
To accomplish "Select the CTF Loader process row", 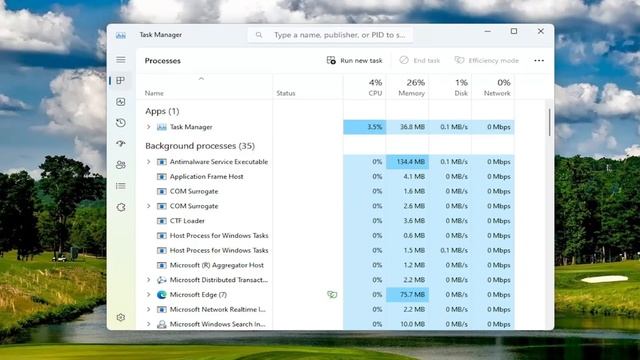I will (x=326, y=221).
